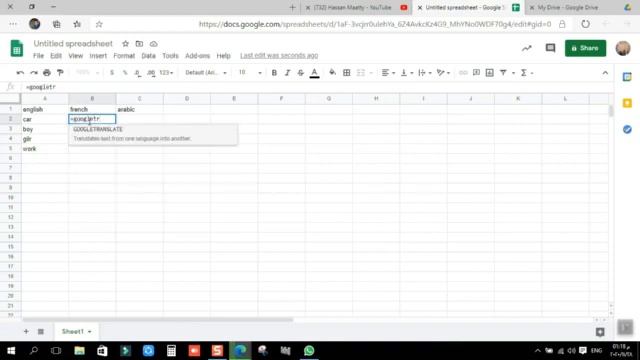Open the font size 10 dropdown

(250, 73)
